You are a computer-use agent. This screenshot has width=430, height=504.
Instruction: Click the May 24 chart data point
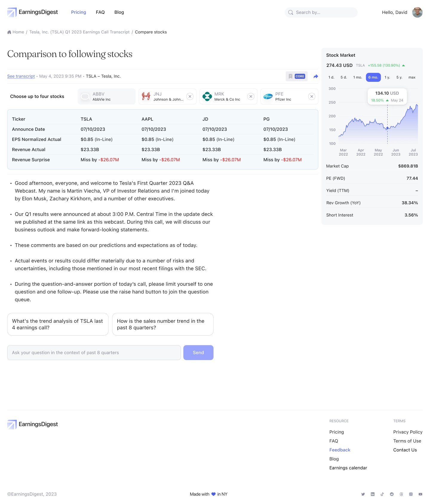[388, 128]
